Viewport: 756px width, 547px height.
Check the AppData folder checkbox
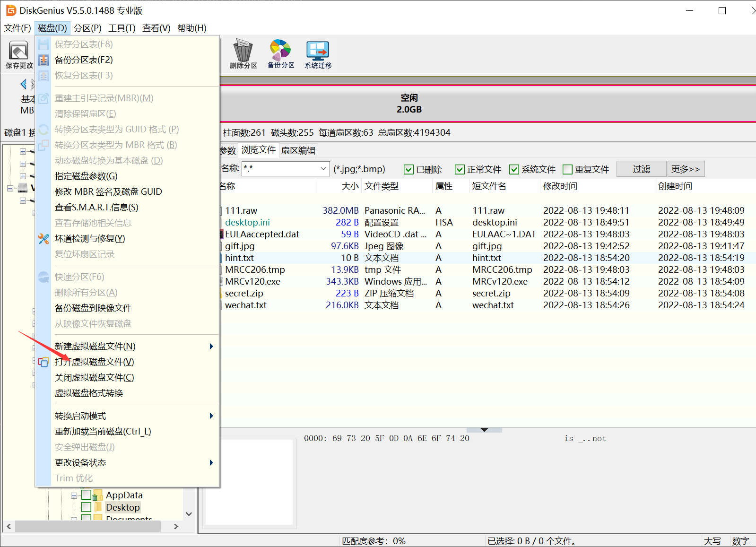click(87, 495)
